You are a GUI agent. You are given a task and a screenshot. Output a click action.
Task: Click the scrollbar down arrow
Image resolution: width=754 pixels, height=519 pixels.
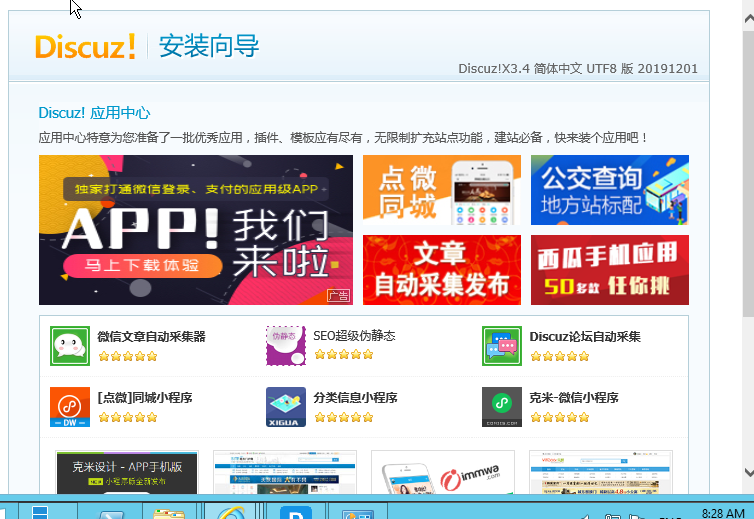coord(749,472)
